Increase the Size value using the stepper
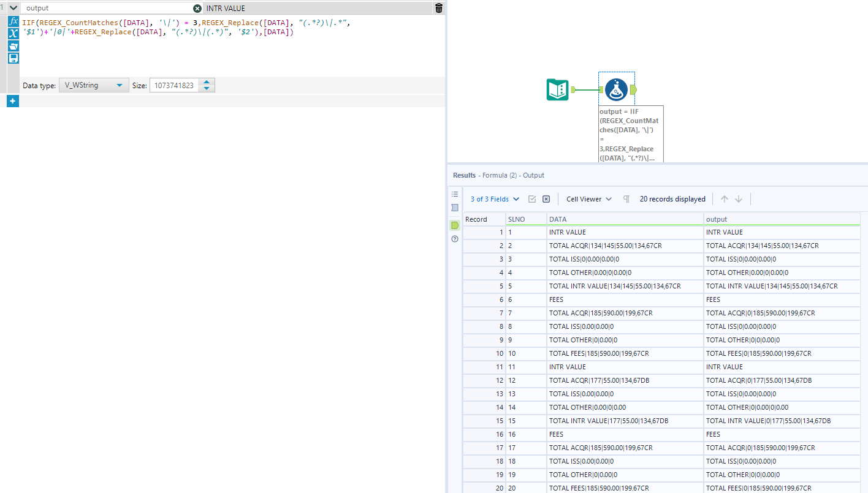This screenshot has width=868, height=493. (207, 82)
